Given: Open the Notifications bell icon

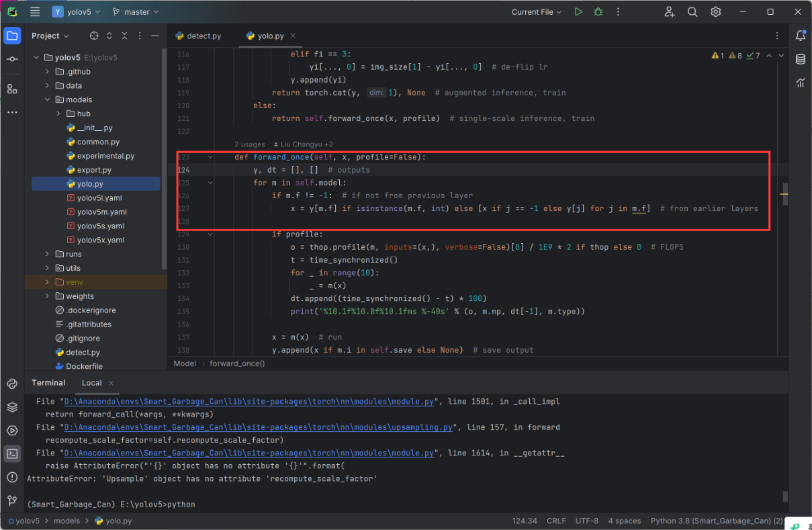Looking at the screenshot, I should click(x=800, y=36).
